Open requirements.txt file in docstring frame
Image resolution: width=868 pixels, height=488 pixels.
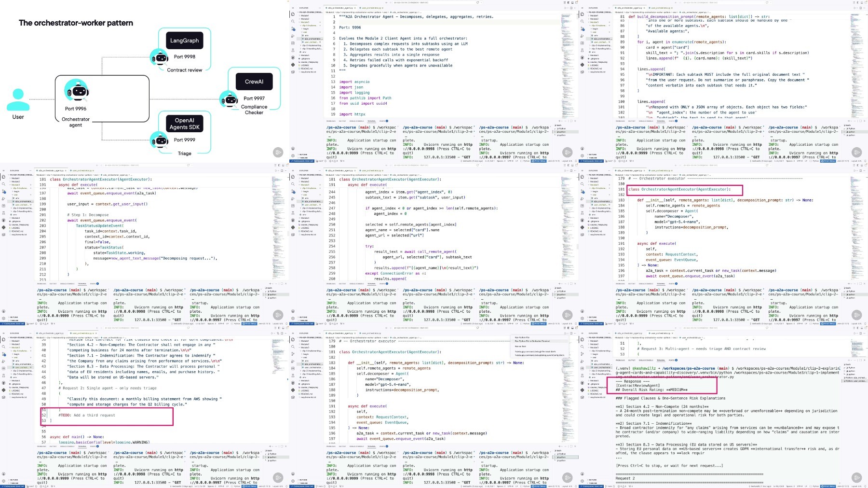click(x=308, y=72)
